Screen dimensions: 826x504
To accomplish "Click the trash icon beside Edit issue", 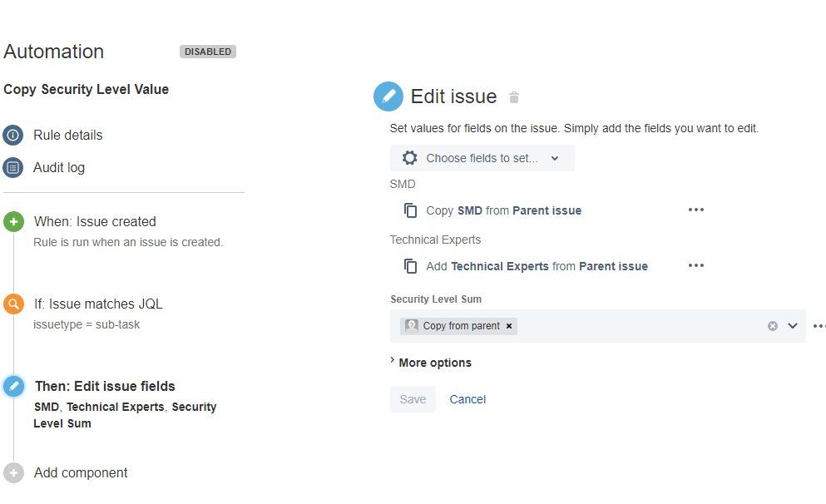I will (514, 97).
